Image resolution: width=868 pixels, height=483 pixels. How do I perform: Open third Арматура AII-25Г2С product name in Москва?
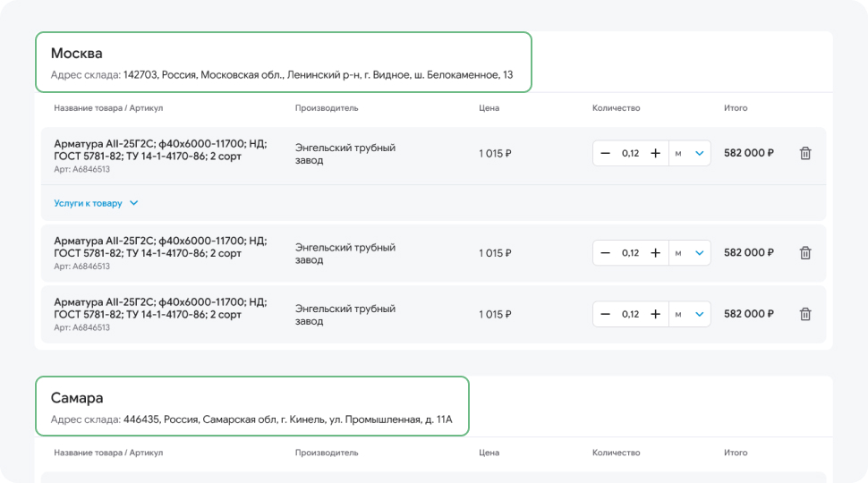pyautogui.click(x=160, y=309)
